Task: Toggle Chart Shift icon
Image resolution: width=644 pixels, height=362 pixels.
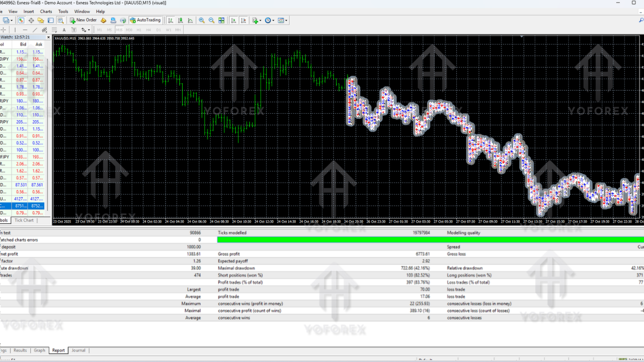Action: (244, 21)
